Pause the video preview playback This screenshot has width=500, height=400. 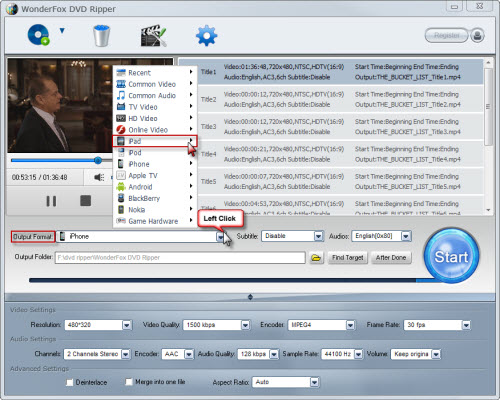coord(51,201)
